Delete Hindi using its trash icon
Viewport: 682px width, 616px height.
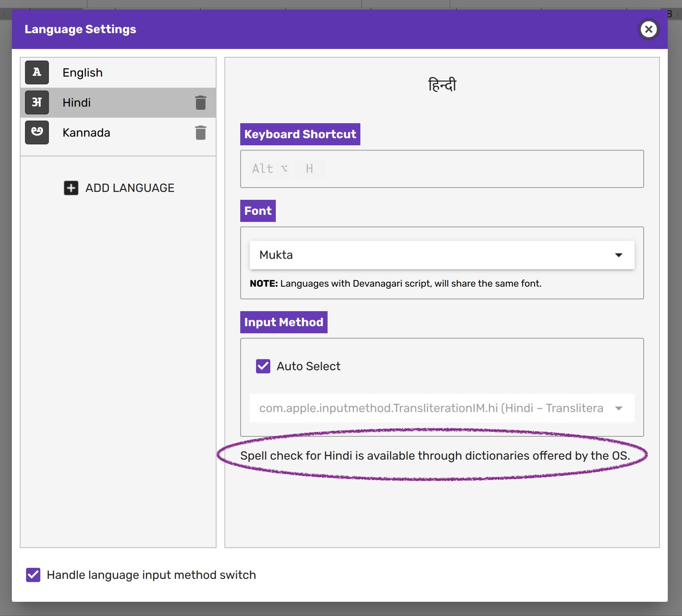(x=201, y=103)
